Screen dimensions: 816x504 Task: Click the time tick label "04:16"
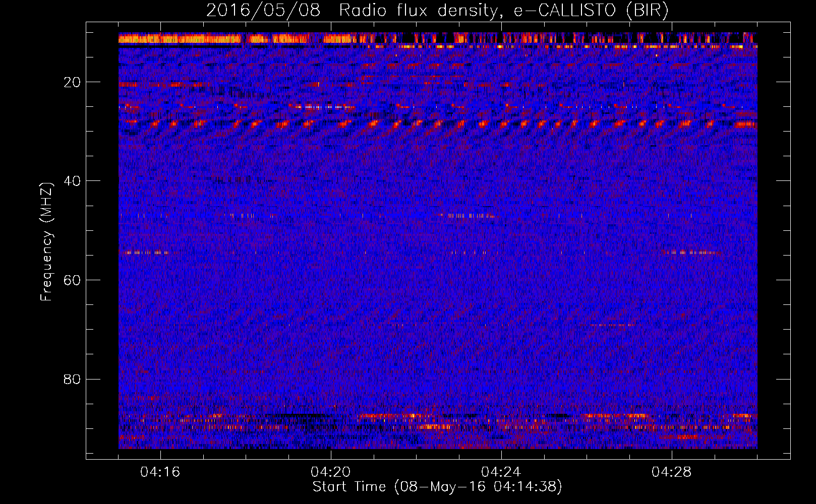coord(160,472)
